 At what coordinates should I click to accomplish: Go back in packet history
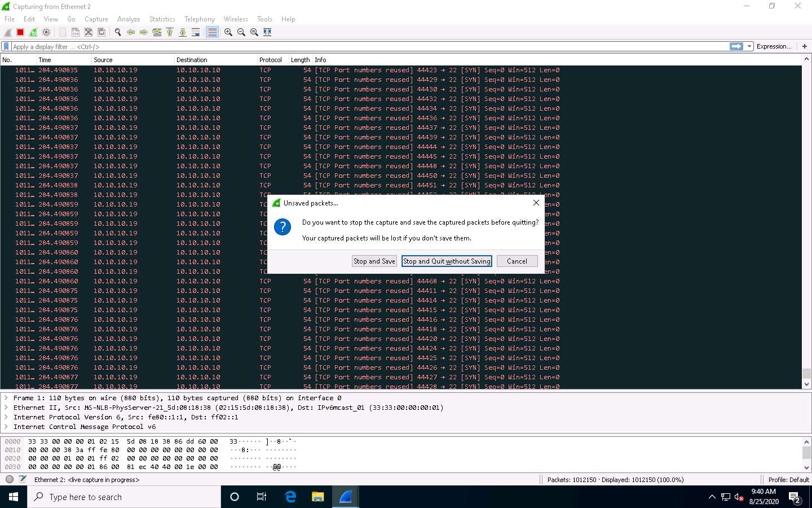pyautogui.click(x=131, y=32)
